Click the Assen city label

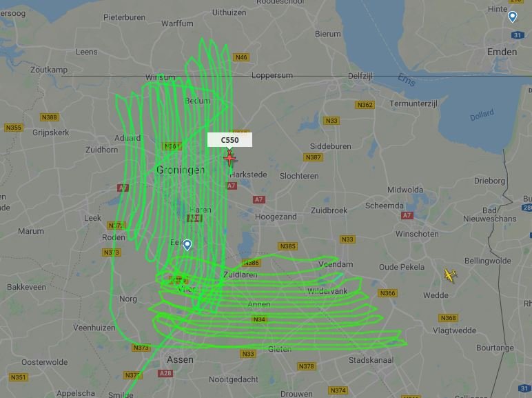(x=180, y=359)
